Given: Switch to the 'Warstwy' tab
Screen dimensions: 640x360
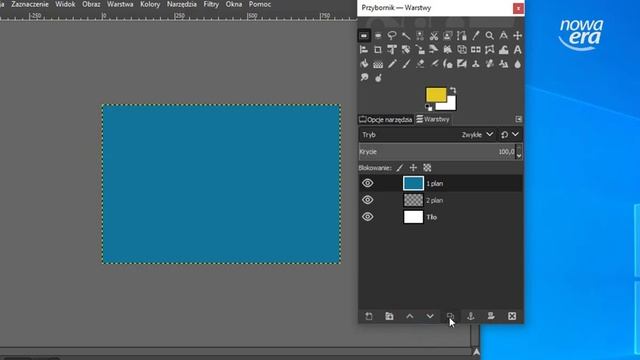Looking at the screenshot, I should coord(433,119).
